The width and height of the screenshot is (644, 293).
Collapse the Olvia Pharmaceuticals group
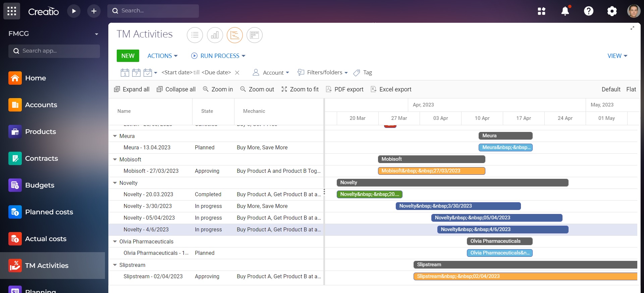pyautogui.click(x=115, y=241)
